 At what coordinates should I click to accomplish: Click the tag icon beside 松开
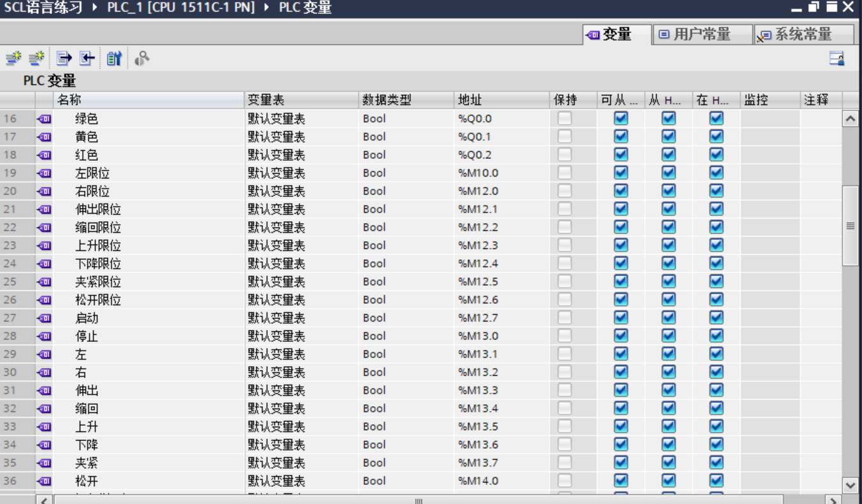coord(44,481)
